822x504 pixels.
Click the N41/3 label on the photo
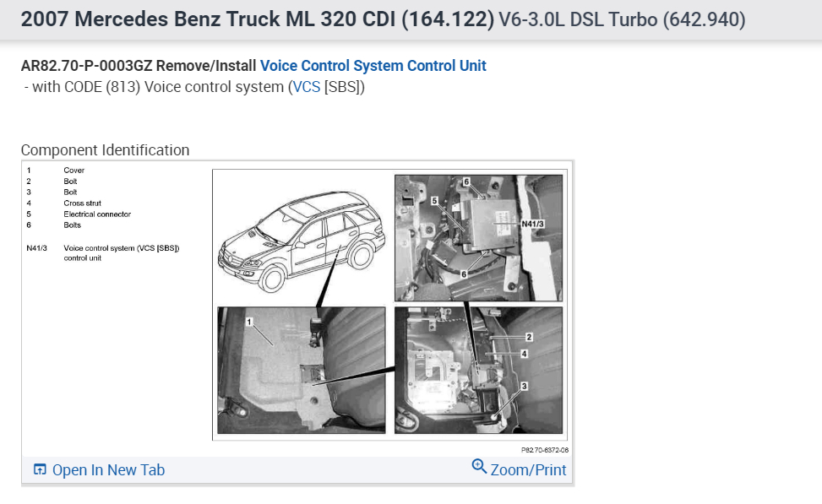[532, 224]
